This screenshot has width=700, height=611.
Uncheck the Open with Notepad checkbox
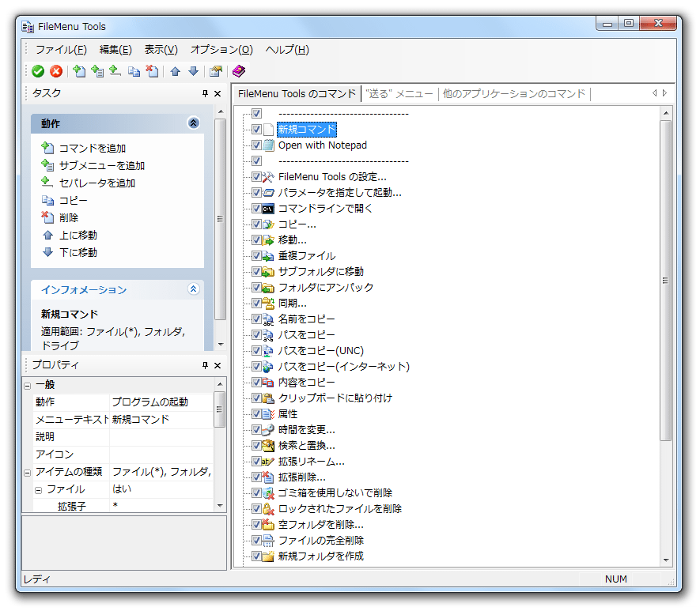coord(256,145)
